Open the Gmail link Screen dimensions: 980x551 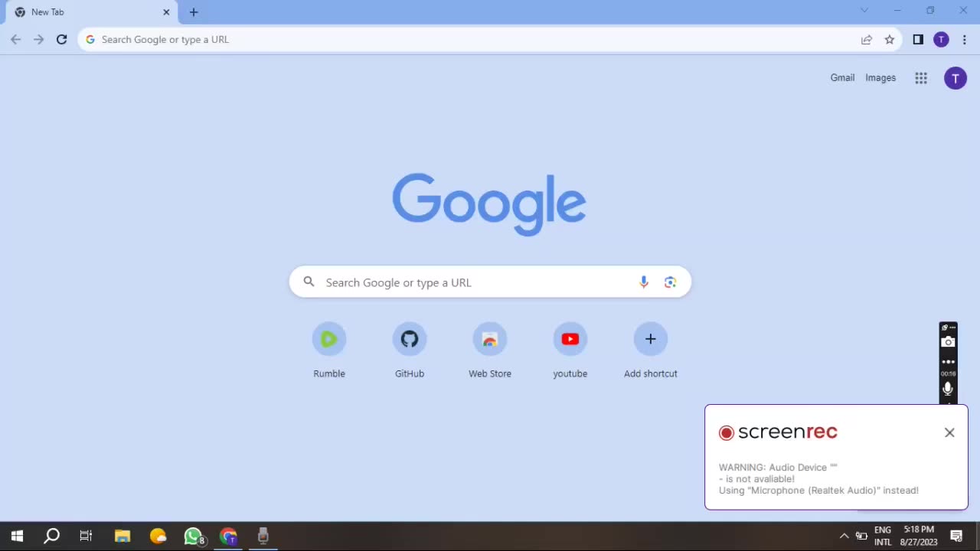click(x=842, y=78)
